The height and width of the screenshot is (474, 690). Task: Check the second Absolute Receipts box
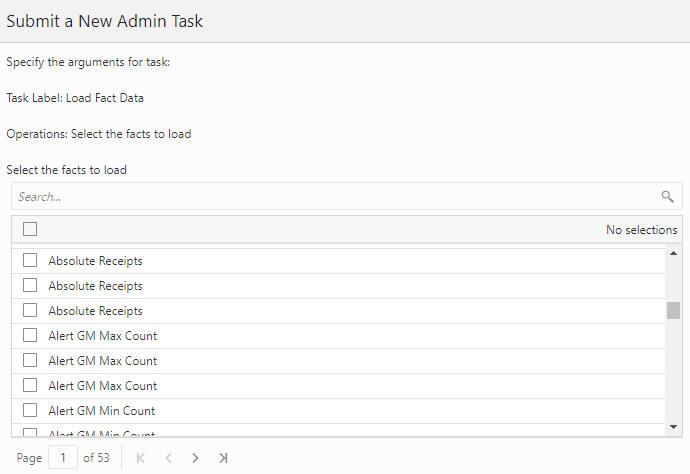pos(30,285)
